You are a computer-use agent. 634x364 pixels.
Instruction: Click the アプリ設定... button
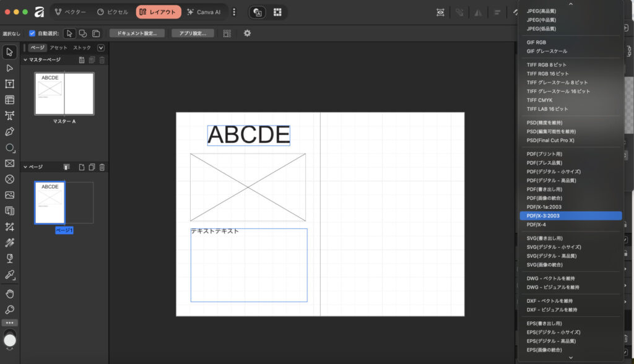click(193, 33)
